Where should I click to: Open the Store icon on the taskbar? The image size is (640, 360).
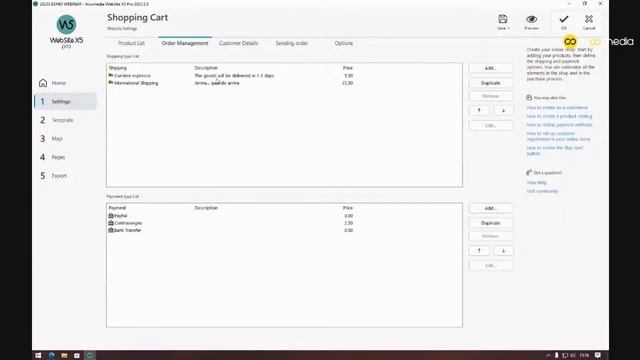pyautogui.click(x=77, y=356)
